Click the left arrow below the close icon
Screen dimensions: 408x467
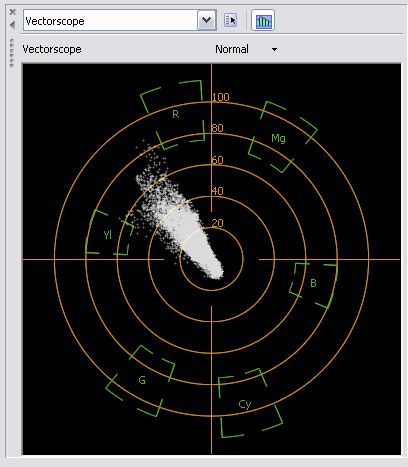[x=13, y=25]
